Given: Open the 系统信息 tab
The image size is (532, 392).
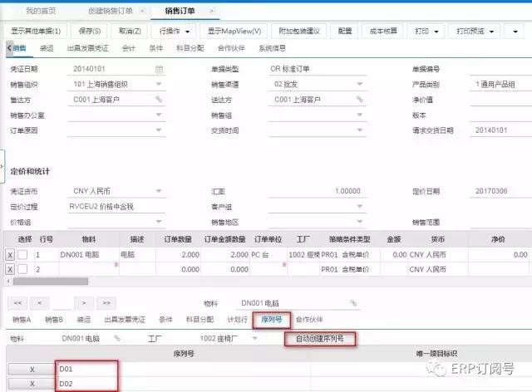Looking at the screenshot, I should 272,48.
